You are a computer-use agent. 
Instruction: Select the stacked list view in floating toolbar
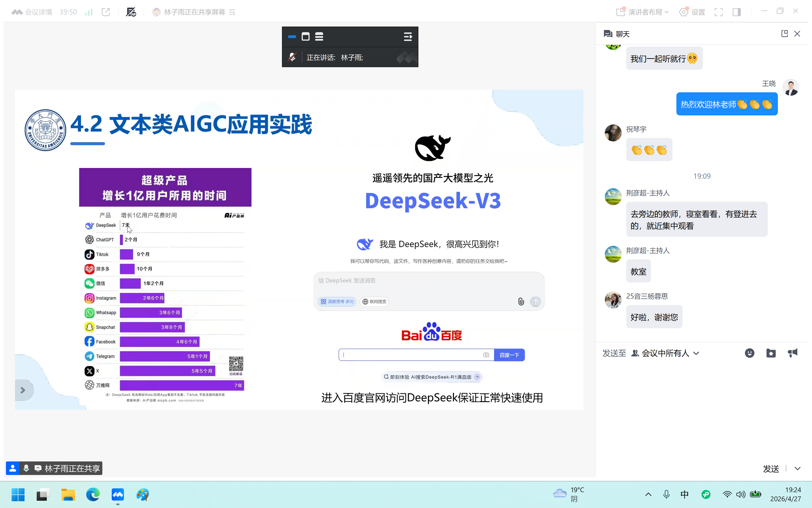(x=319, y=37)
